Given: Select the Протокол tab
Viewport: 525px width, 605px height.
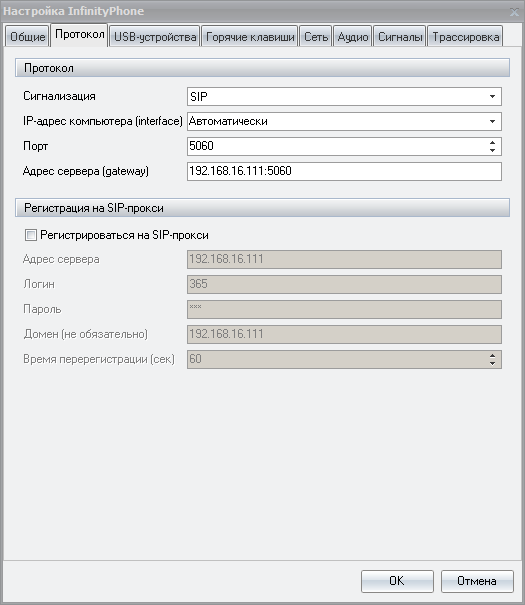Looking at the screenshot, I should (79, 35).
